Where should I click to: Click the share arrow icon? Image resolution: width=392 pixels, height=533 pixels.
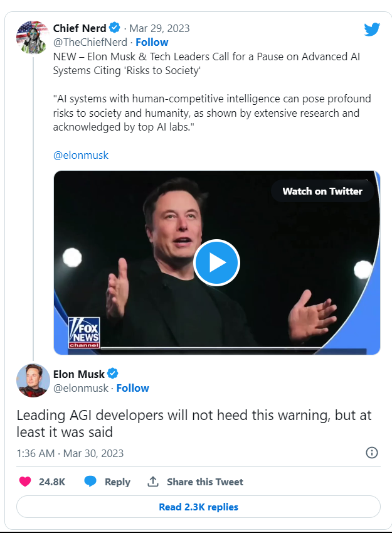152,482
